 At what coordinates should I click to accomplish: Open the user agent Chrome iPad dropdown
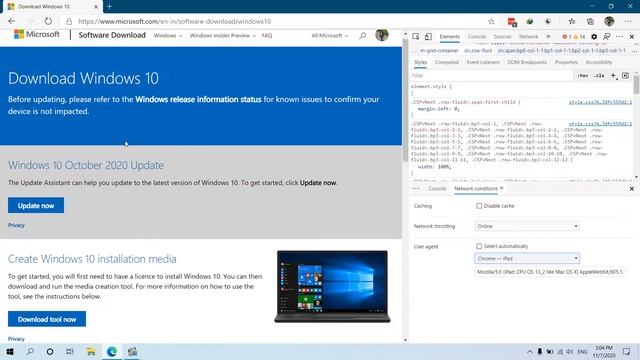tap(527, 258)
